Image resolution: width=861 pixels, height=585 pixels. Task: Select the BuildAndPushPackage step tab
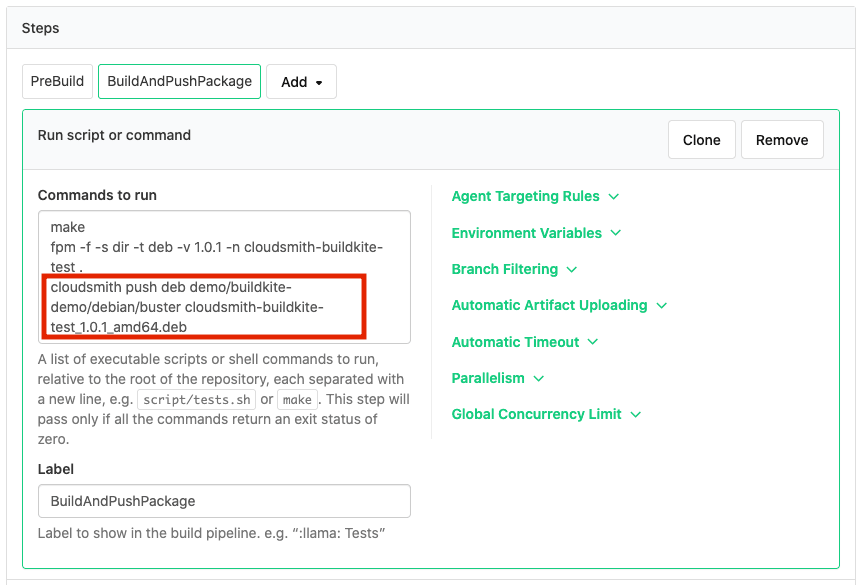[179, 81]
